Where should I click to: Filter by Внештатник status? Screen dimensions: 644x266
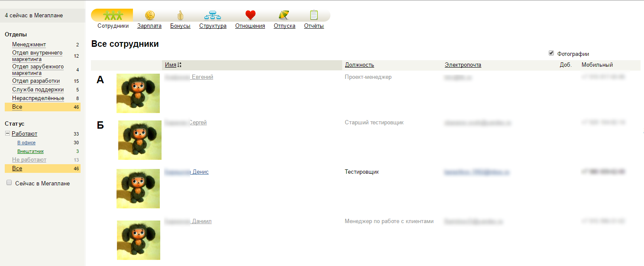tap(30, 151)
